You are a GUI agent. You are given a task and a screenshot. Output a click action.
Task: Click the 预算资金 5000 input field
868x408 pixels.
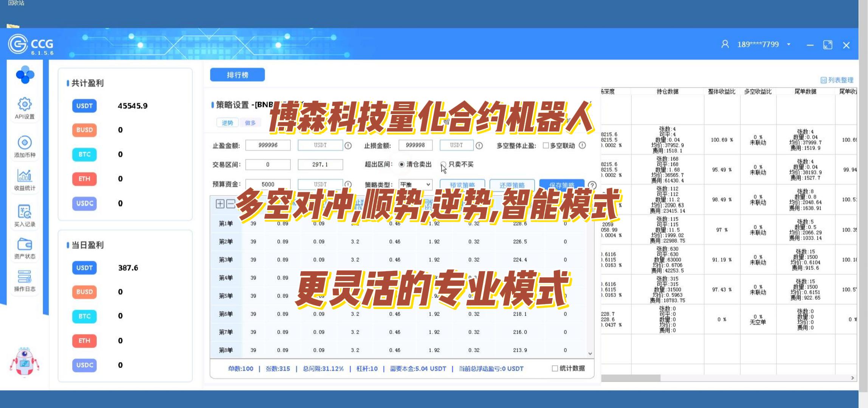click(x=268, y=184)
